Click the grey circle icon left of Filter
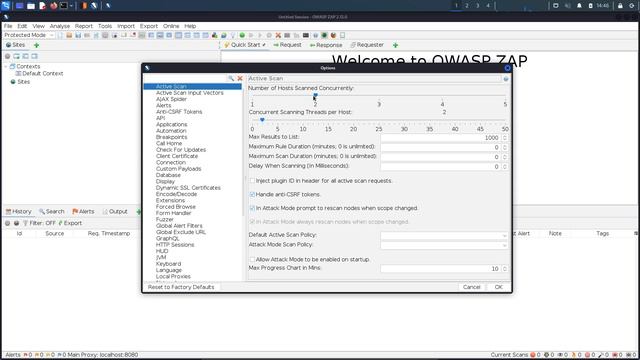The image size is (640, 360). [x=7, y=223]
